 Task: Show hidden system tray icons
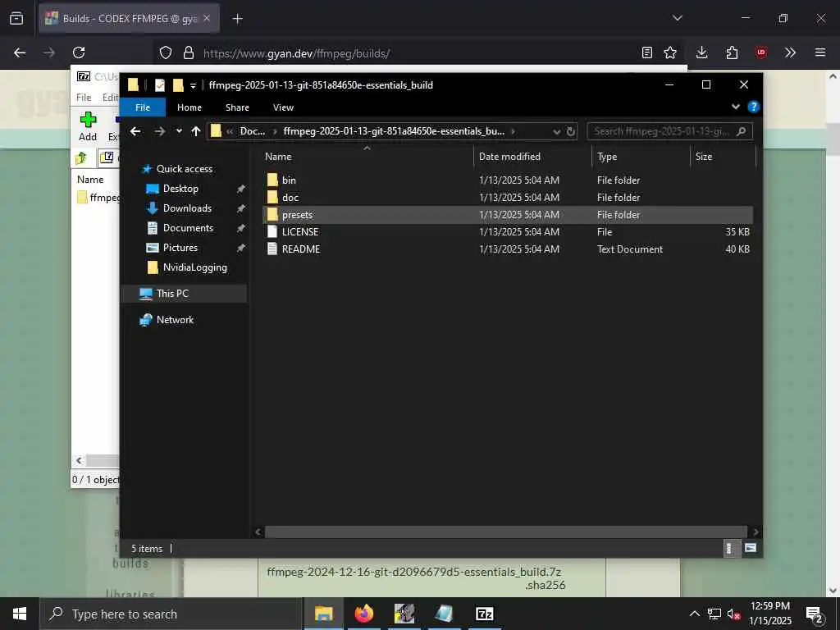pos(694,614)
